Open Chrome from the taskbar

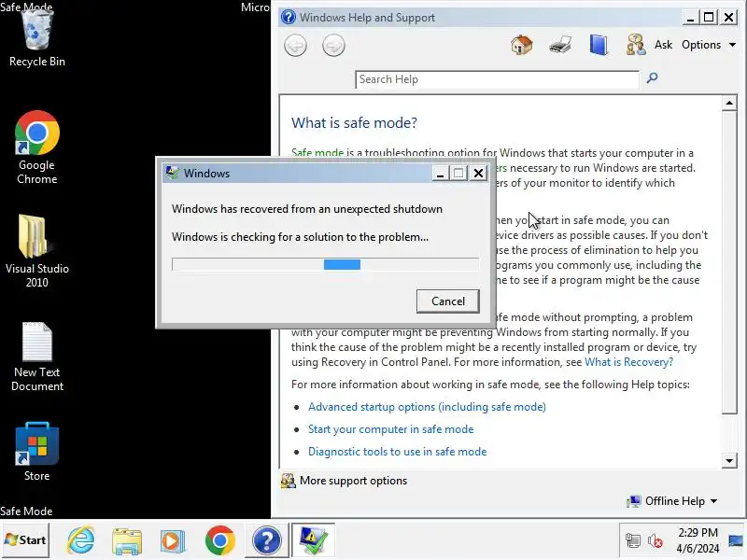point(220,540)
